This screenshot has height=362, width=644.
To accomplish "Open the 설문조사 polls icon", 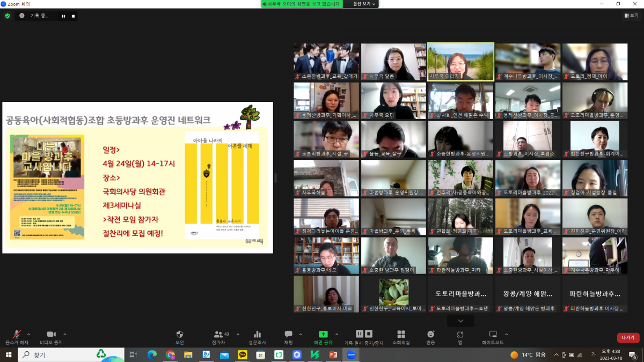I will pos(257,334).
